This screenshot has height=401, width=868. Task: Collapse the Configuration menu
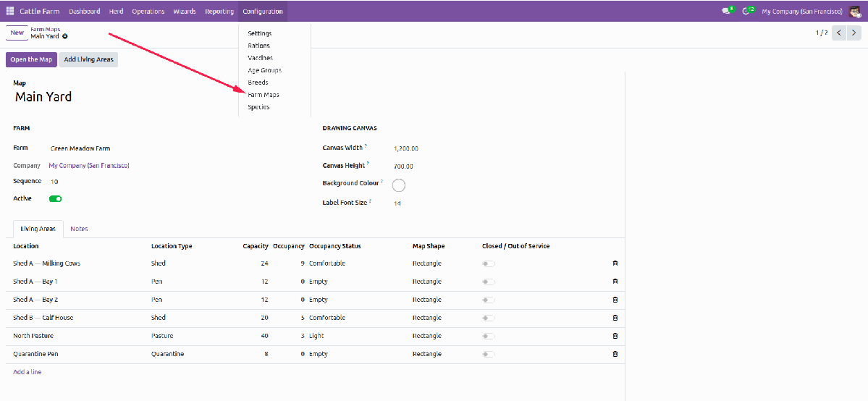262,11
